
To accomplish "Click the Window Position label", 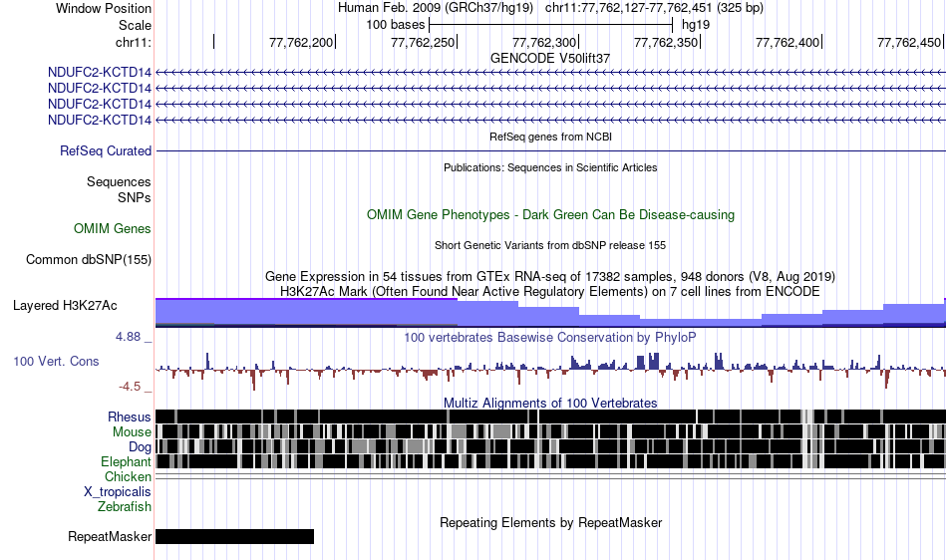I will [x=104, y=8].
